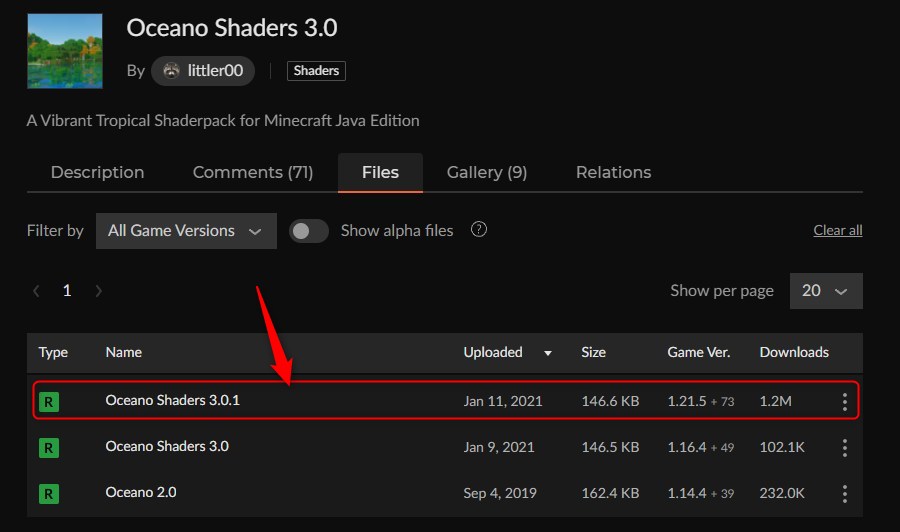
Task: Open the Oceano Shaders project thumbnail
Action: pyautogui.click(x=65, y=51)
